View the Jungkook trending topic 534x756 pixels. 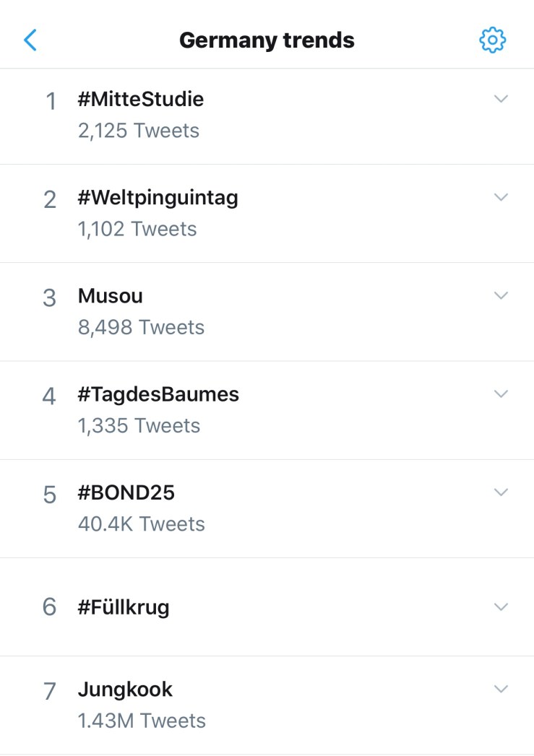[x=125, y=690]
